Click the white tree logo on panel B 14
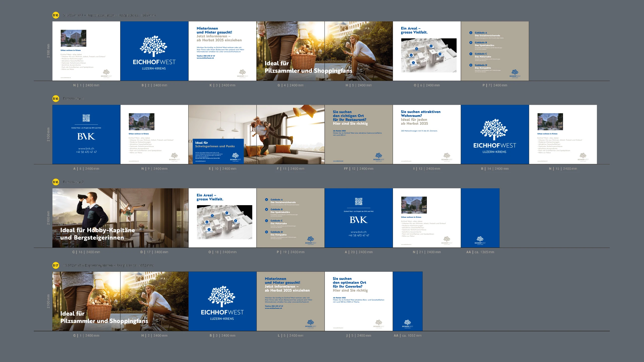Screen dimensions: 644x362 point(494,129)
